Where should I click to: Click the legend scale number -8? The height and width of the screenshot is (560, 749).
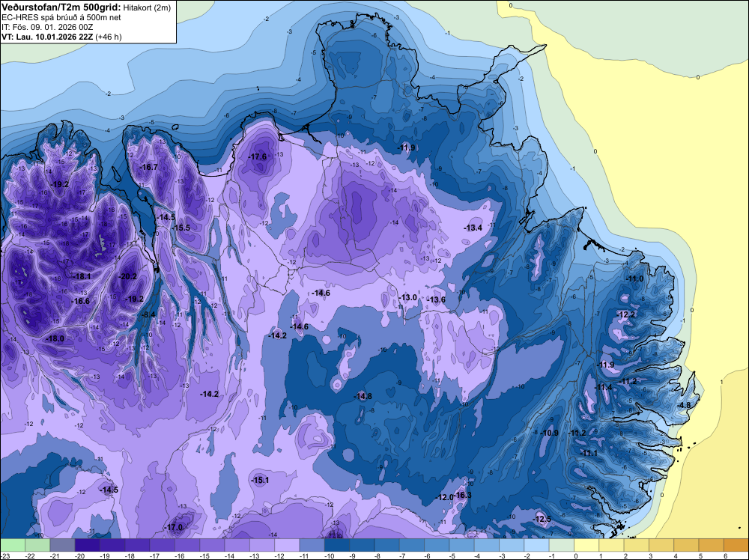(377, 556)
